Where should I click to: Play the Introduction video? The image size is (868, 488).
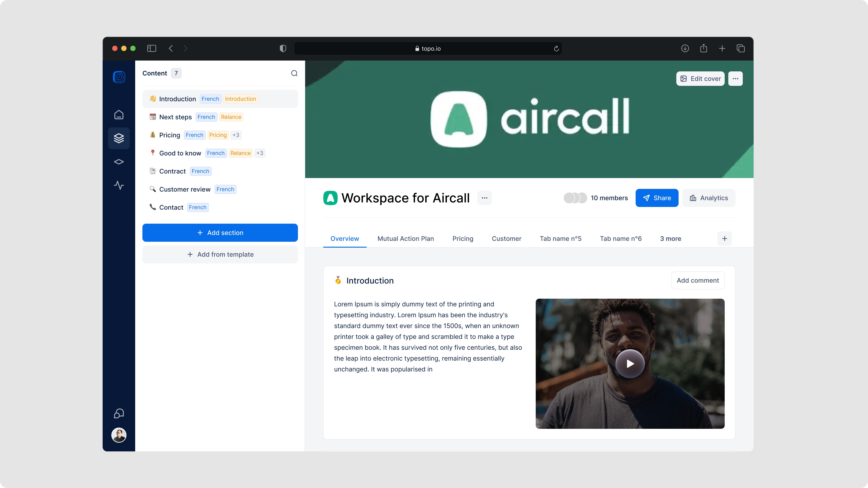point(630,364)
